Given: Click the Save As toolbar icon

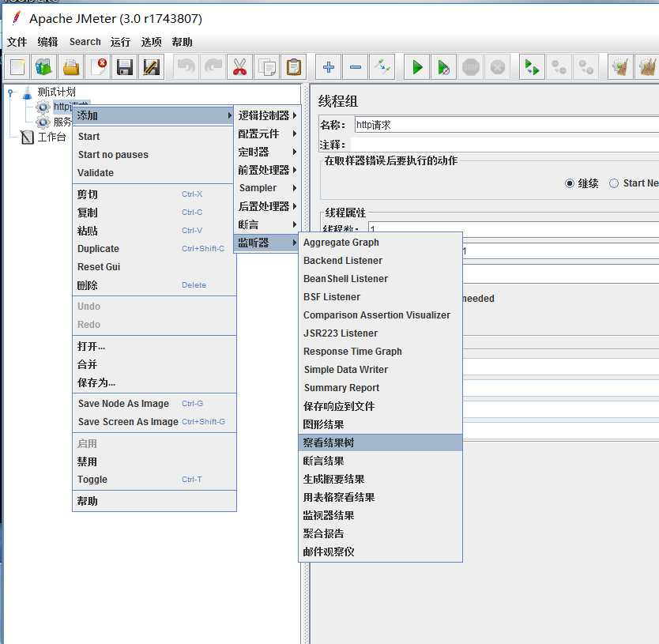Looking at the screenshot, I should click(x=151, y=67).
